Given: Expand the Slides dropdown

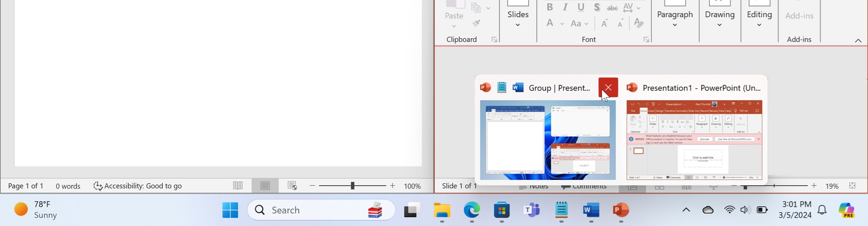Looking at the screenshot, I should (x=518, y=18).
